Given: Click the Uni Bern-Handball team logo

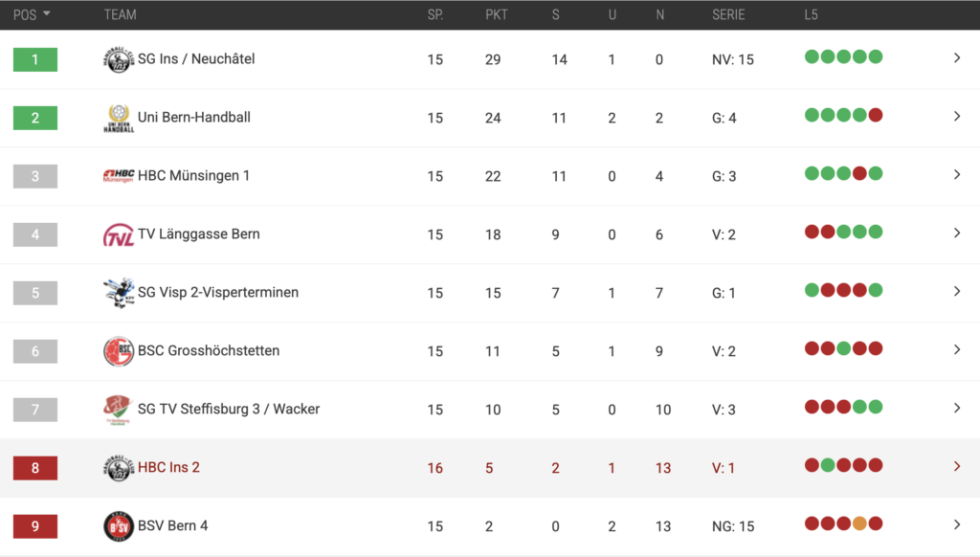Looking at the screenshot, I should [119, 118].
